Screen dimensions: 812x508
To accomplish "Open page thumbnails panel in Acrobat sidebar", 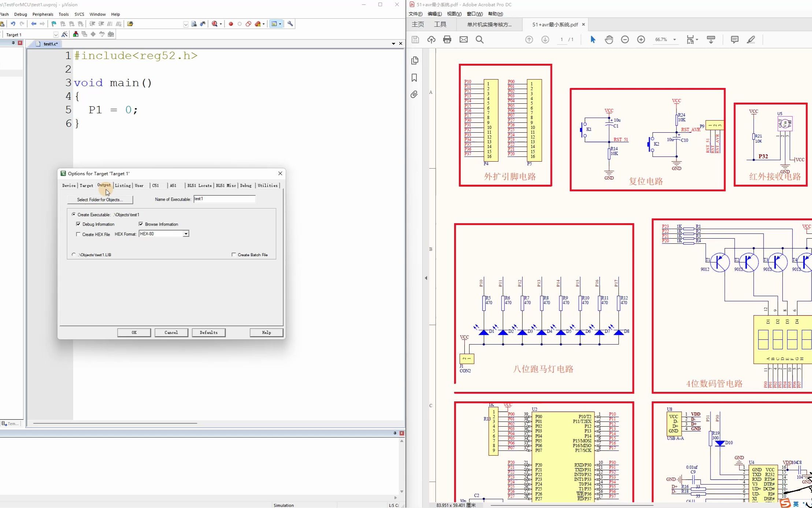I will point(415,60).
